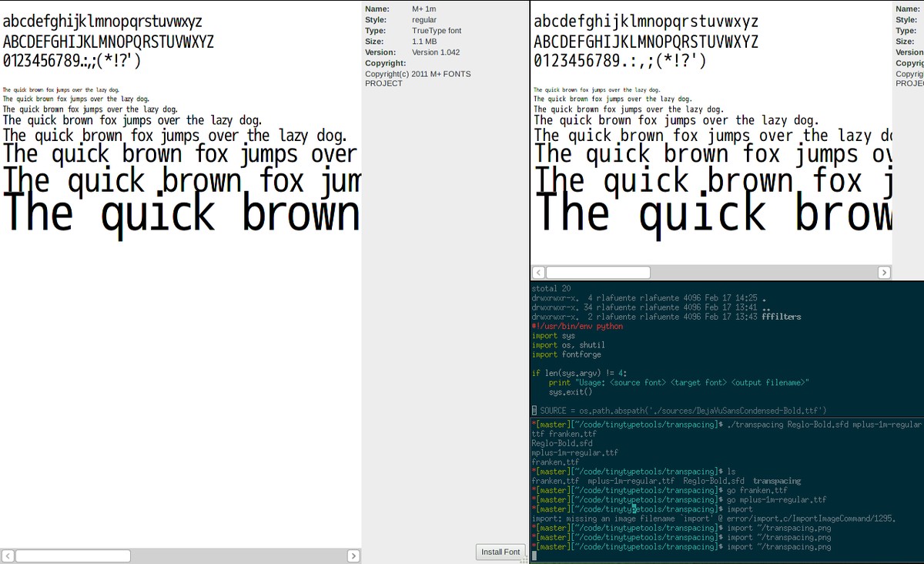The width and height of the screenshot is (924, 564).
Task: Click the 'M+ 1m' font name value
Action: [424, 9]
